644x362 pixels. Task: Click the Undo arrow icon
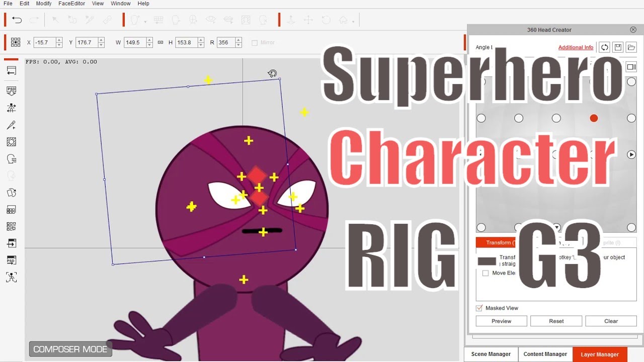(17, 20)
